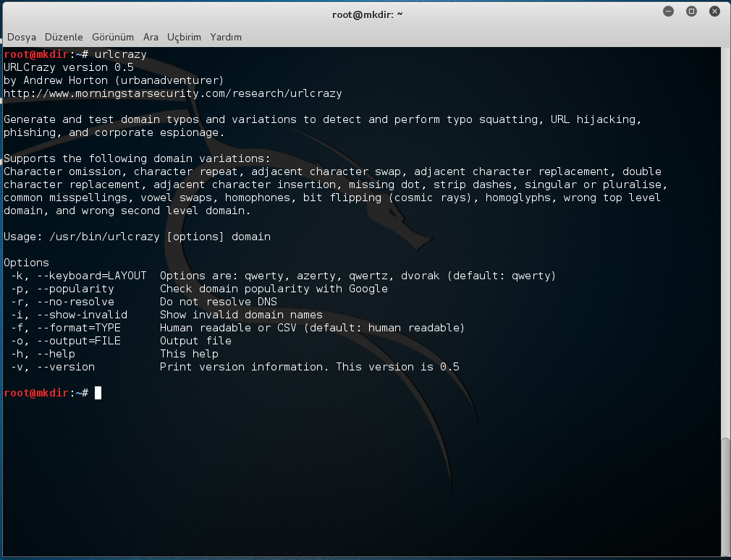Image resolution: width=731 pixels, height=560 pixels.
Task: Open the Düzenle menu
Action: pos(64,37)
